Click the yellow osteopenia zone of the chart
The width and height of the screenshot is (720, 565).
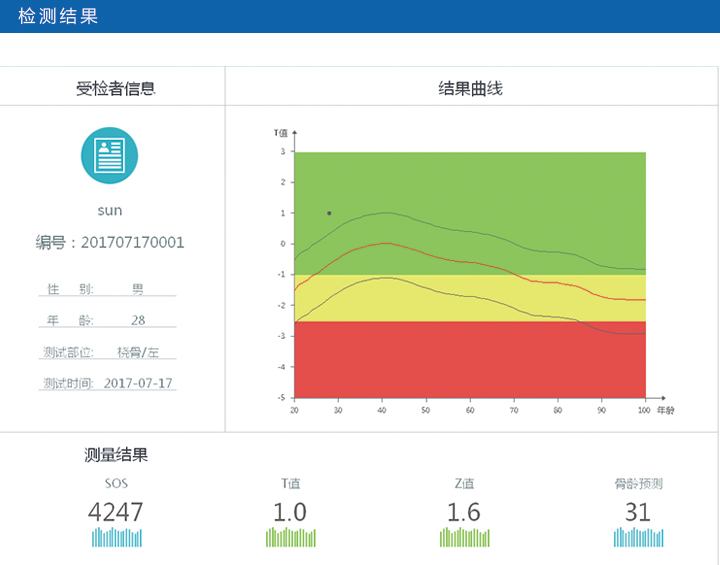click(x=470, y=298)
